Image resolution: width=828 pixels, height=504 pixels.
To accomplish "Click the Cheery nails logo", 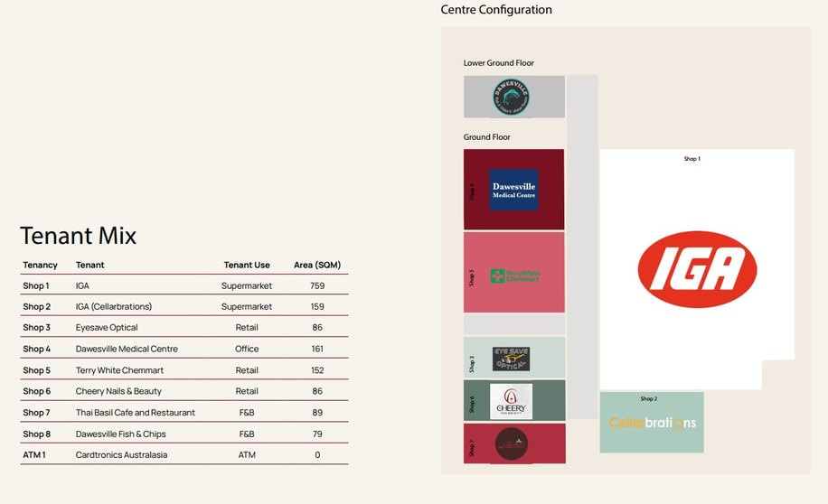I will pos(511,402).
